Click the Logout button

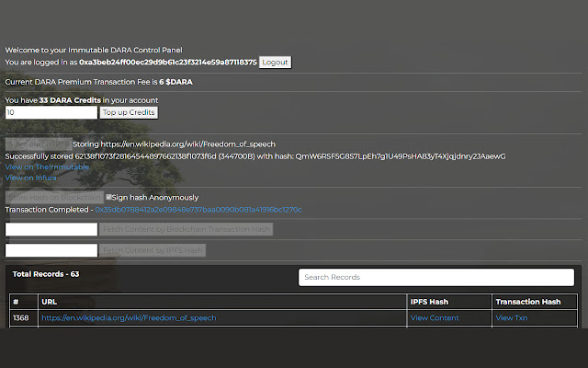pyautogui.click(x=275, y=63)
